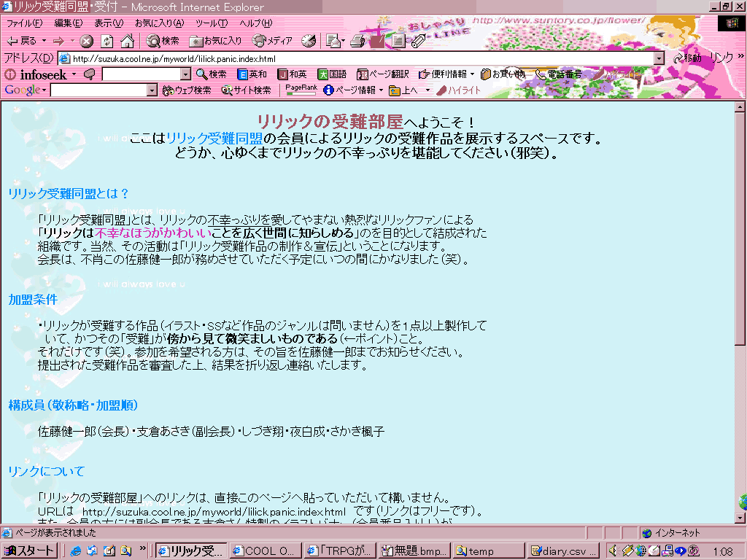The height and width of the screenshot is (560, 747).
Task: Open the History clock icon
Action: (x=309, y=41)
